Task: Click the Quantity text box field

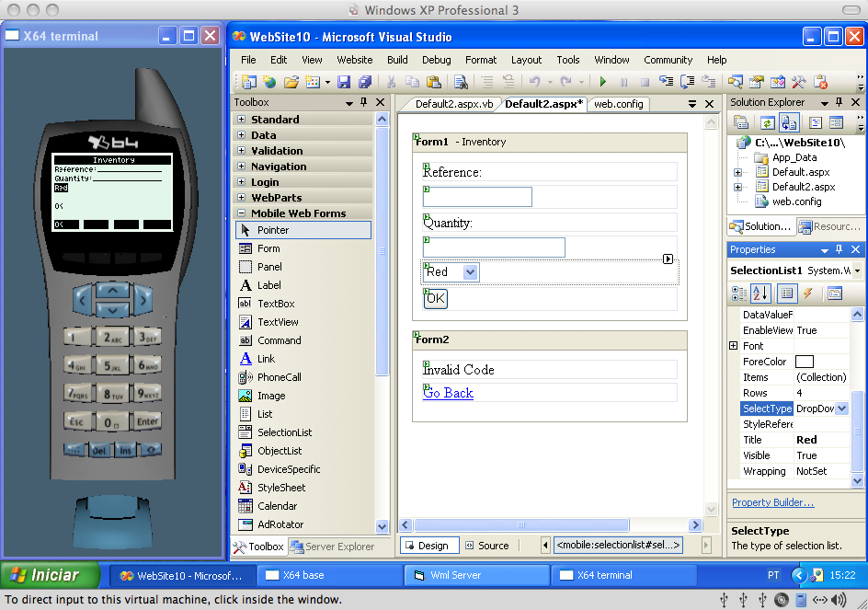Action: tap(495, 247)
